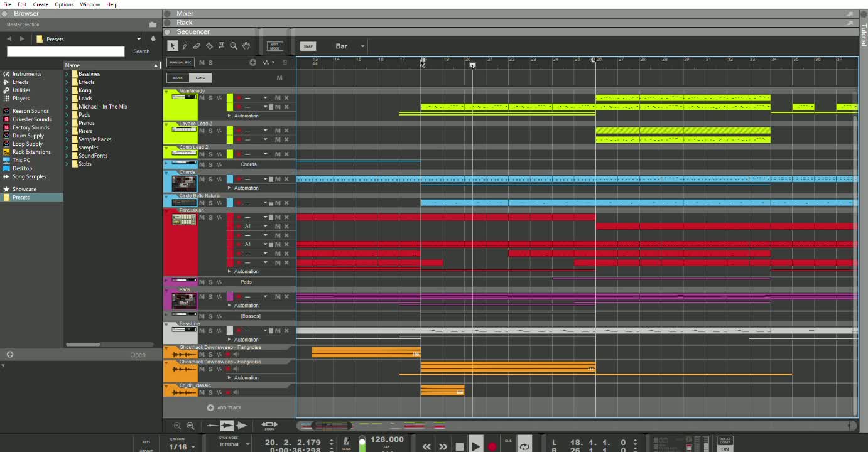Click the Percussion drum machine device icon
The height and width of the screenshot is (452, 868).
point(184,220)
